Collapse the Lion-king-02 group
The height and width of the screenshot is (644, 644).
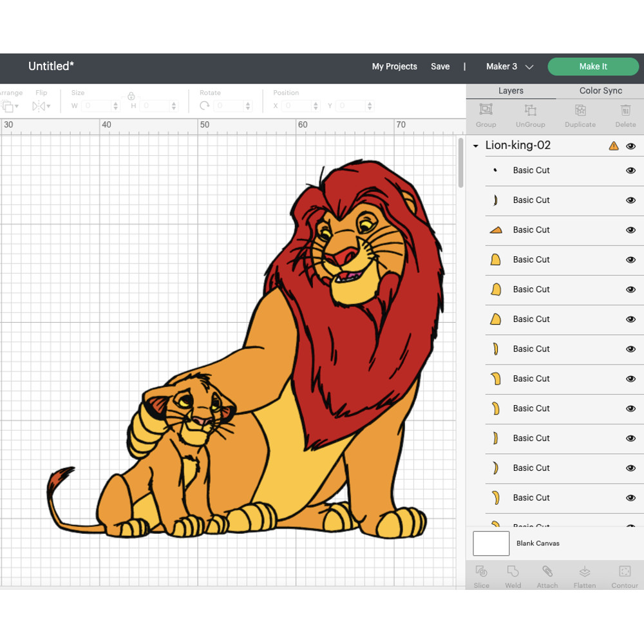pos(475,146)
